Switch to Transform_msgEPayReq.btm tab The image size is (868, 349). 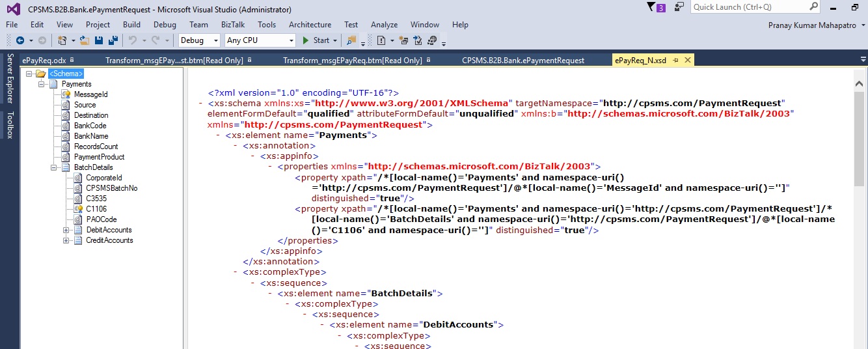(352, 60)
